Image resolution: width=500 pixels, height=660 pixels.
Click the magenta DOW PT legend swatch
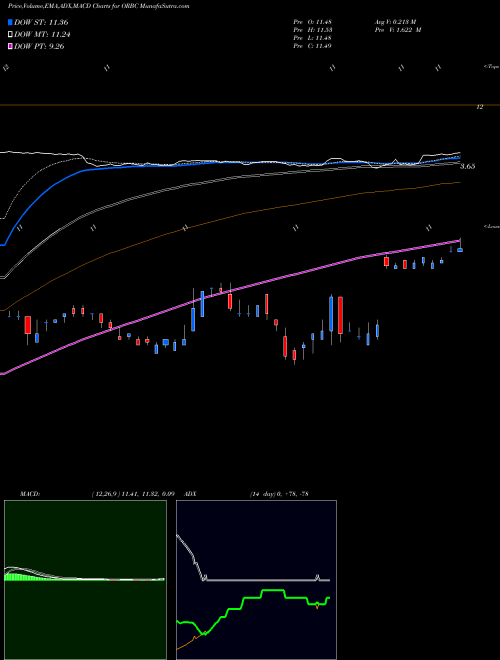tap(10, 46)
